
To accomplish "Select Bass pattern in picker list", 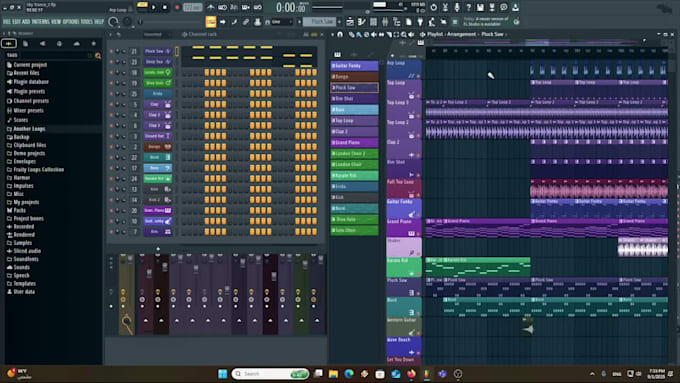I will click(x=354, y=110).
